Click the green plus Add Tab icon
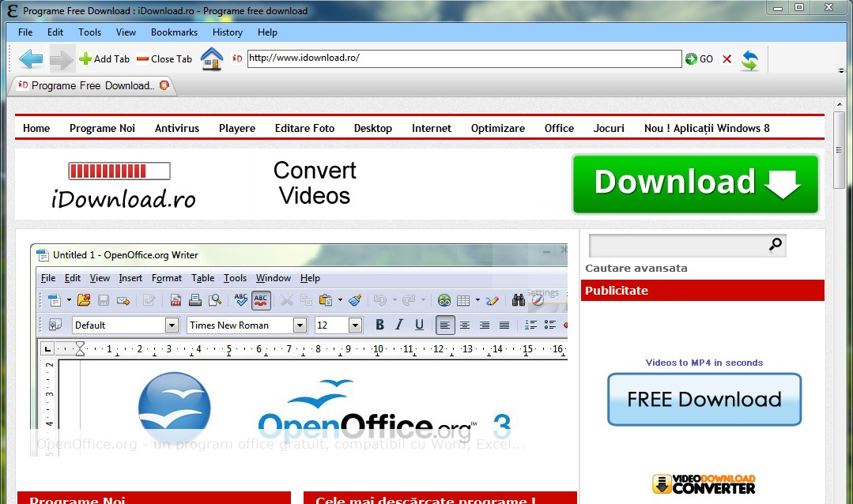Screen dimensions: 853x504 tap(85, 58)
